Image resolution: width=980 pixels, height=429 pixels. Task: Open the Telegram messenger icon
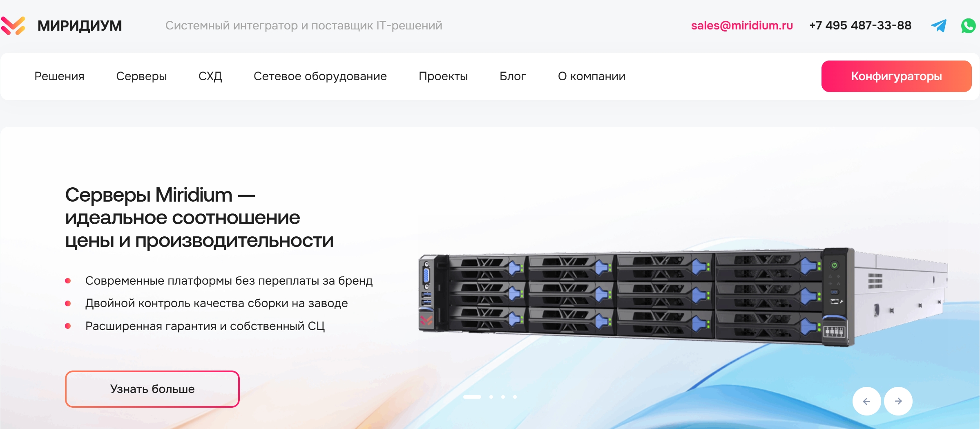939,25
